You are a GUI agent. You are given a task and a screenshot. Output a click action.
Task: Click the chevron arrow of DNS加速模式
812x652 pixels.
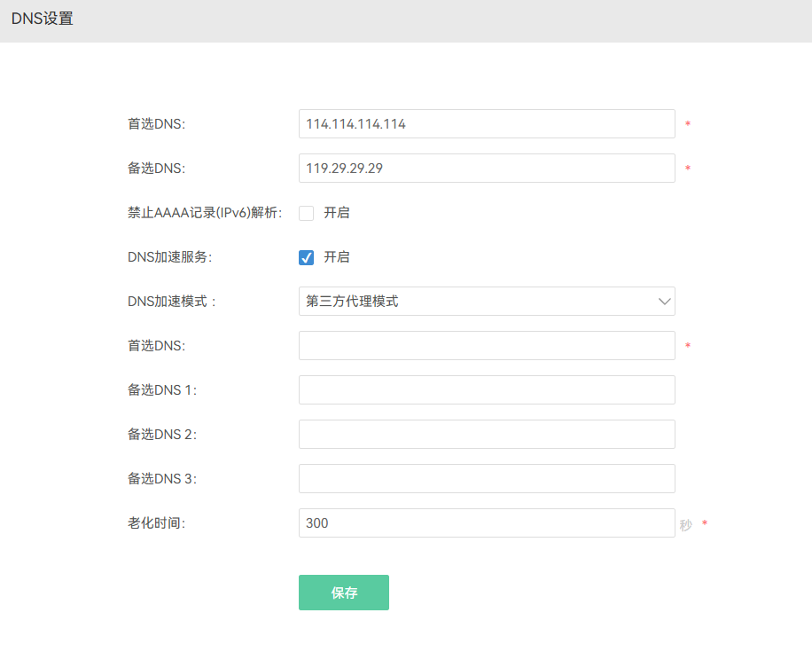(x=665, y=302)
